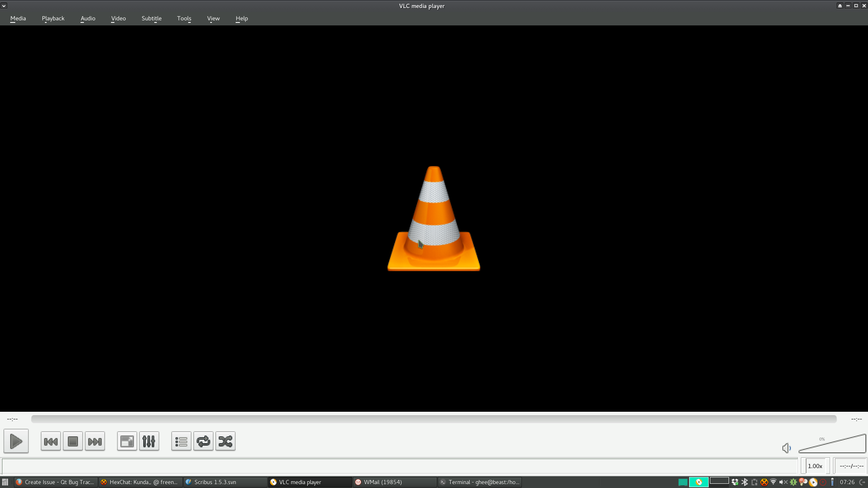Open the applications menu in the panel
Image resolution: width=868 pixels, height=488 pixels.
(x=5, y=482)
